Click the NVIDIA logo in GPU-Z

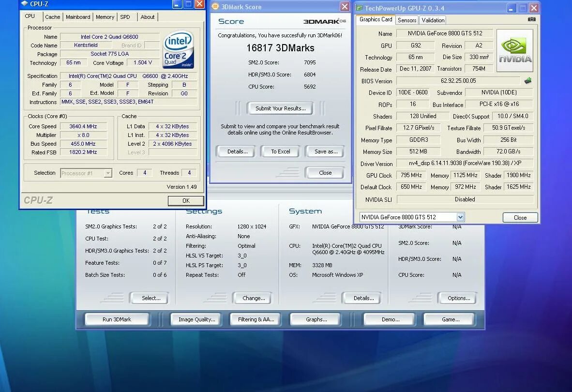pyautogui.click(x=515, y=50)
